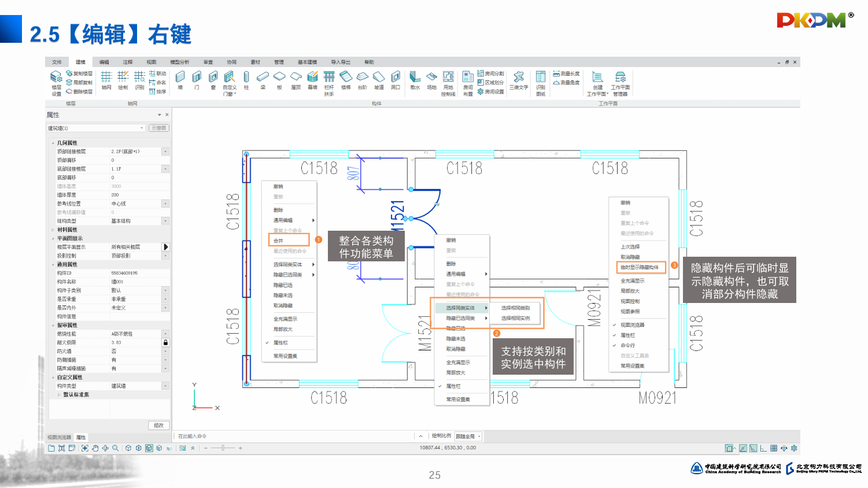This screenshot has width=868, height=488.
Task: Click the 楼梯 (Stair) component icon
Action: coord(346,78)
